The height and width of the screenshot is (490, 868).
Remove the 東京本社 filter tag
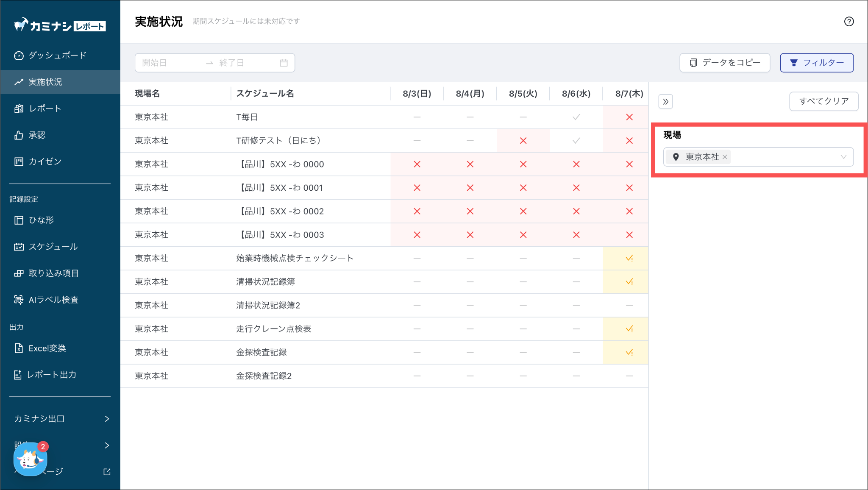click(x=725, y=157)
